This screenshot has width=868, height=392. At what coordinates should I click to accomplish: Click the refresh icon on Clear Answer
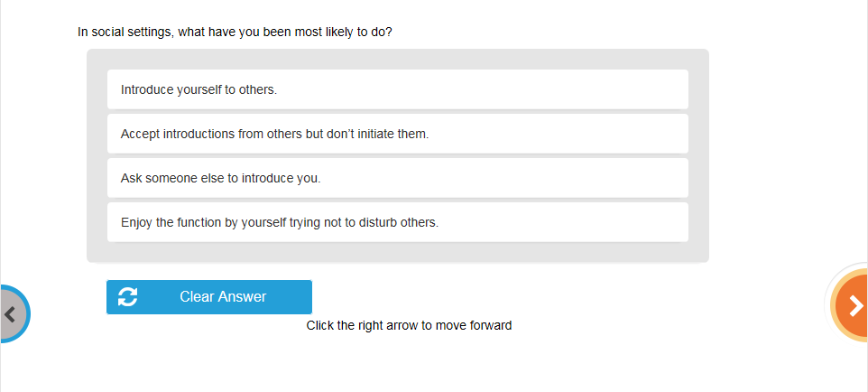pyautogui.click(x=128, y=297)
